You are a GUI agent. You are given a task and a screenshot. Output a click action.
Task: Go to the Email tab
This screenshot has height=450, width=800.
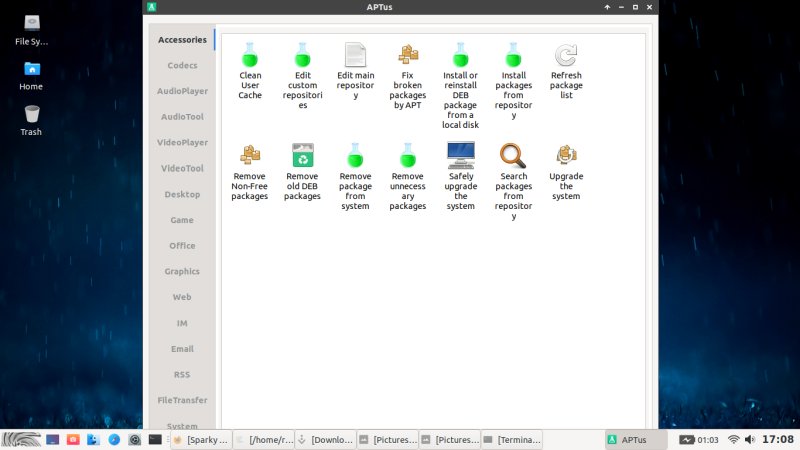tap(182, 349)
